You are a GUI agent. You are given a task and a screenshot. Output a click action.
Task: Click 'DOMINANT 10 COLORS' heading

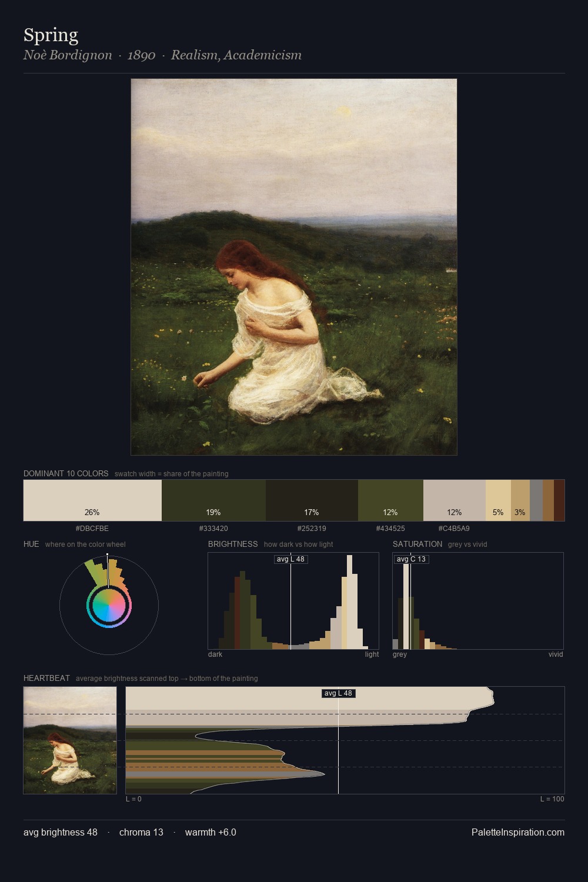(x=66, y=473)
